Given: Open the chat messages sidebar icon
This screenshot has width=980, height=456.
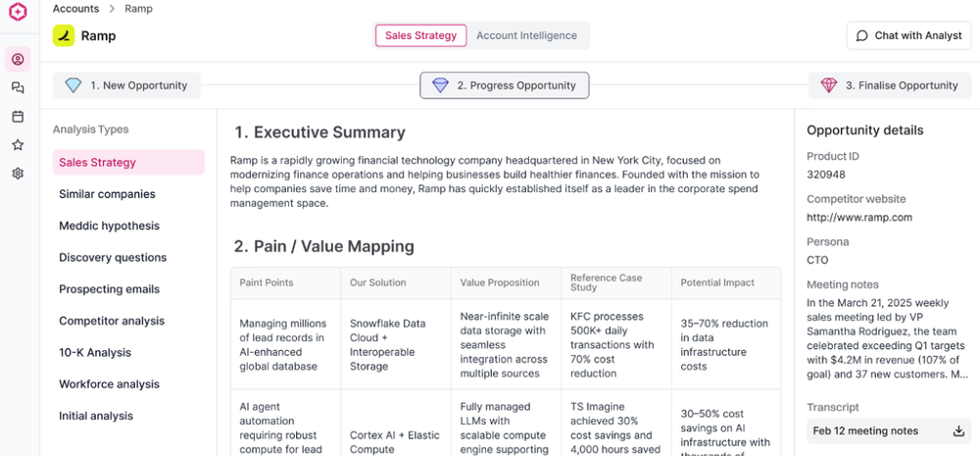Looking at the screenshot, I should point(18,88).
